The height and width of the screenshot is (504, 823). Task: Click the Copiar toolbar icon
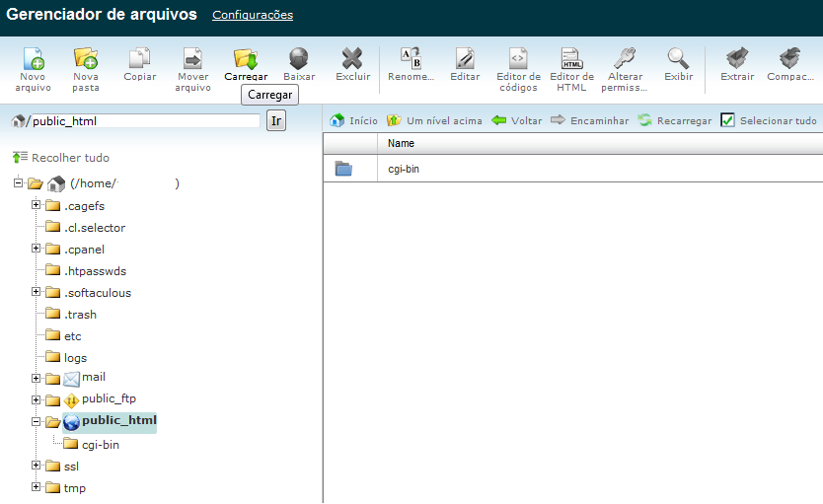tap(139, 59)
